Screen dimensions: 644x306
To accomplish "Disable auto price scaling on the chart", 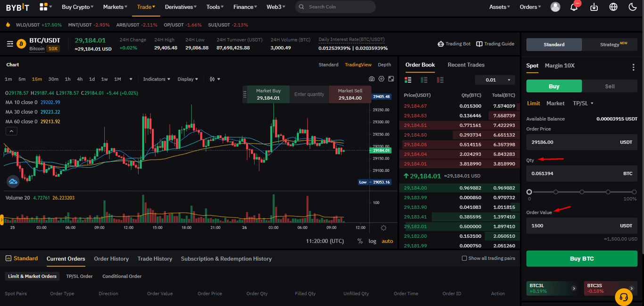I will tap(387, 241).
